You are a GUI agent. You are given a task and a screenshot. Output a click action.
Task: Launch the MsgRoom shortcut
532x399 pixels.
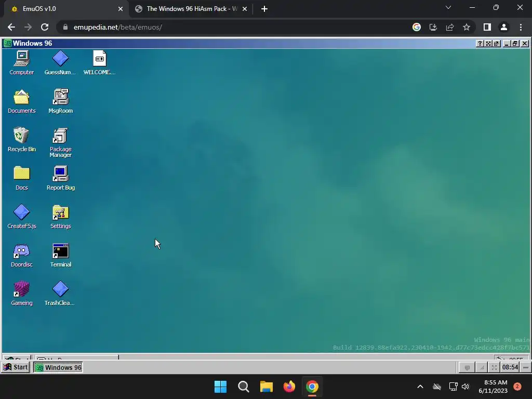point(60,101)
